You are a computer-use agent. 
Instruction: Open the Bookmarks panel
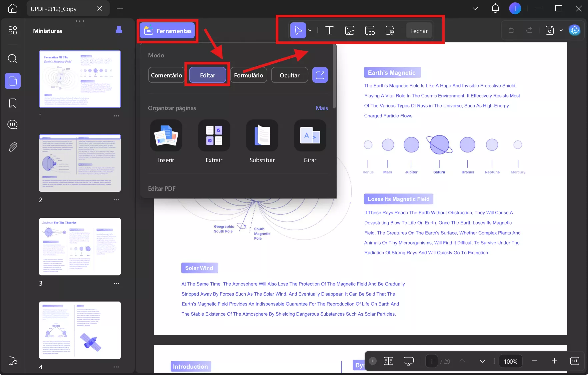[12, 103]
